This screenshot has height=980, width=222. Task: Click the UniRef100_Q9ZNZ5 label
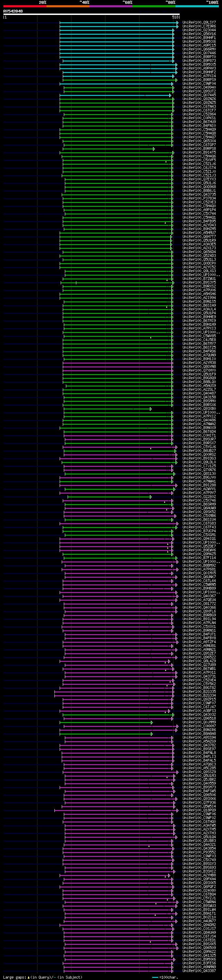[x=199, y=103]
